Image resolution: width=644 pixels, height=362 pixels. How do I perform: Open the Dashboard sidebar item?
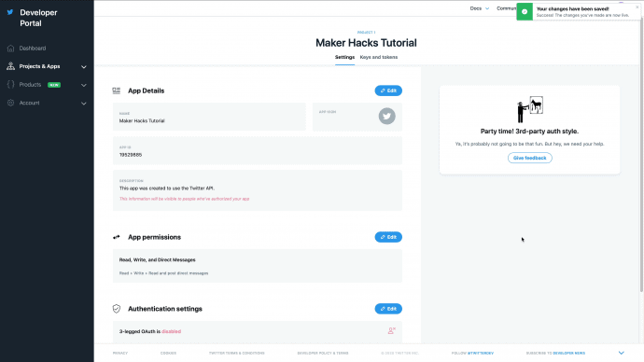(x=33, y=49)
